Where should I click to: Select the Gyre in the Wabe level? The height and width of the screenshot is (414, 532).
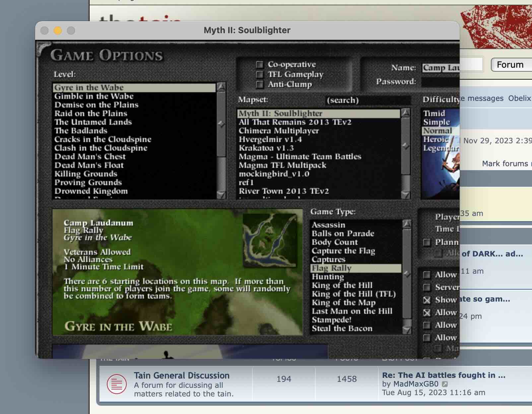tap(134, 88)
